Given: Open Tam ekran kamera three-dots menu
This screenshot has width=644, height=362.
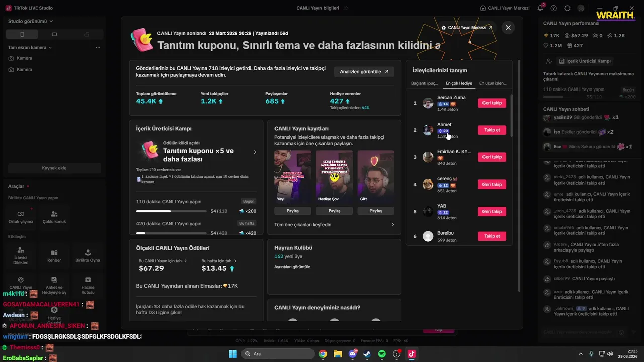Looking at the screenshot, I should click(x=98, y=47).
